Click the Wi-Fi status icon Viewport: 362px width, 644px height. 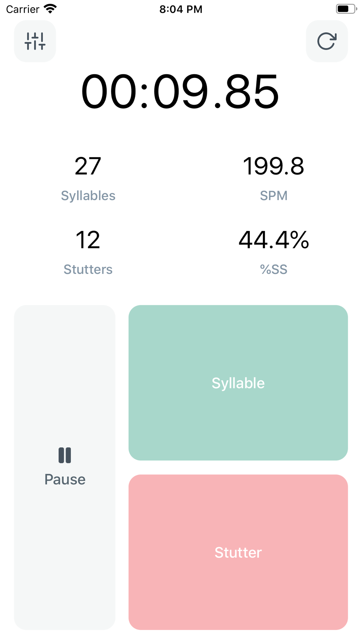coord(50,9)
